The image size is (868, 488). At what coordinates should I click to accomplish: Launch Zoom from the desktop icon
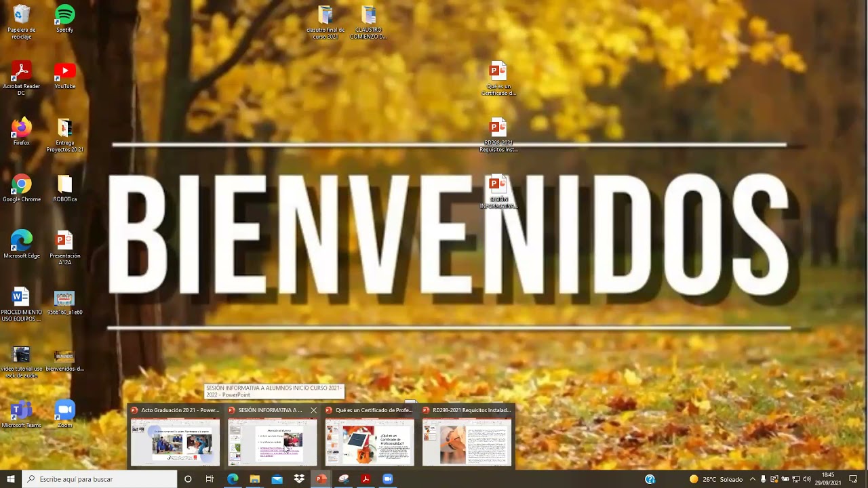(x=64, y=413)
